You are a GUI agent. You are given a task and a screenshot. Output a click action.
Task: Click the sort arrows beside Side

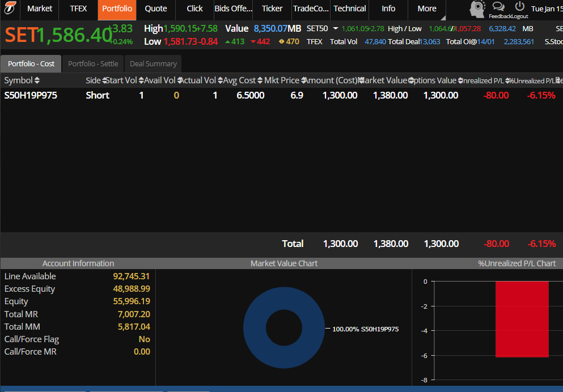click(104, 80)
